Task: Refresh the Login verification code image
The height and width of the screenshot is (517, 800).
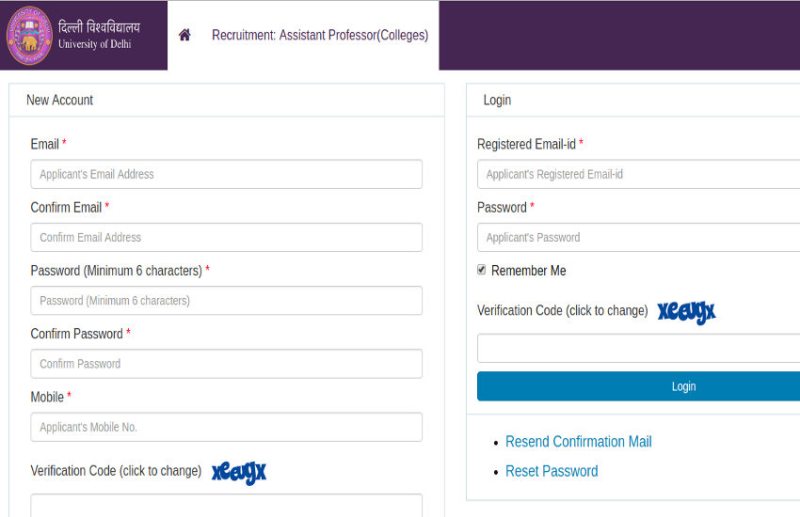Action: pyautogui.click(x=686, y=312)
